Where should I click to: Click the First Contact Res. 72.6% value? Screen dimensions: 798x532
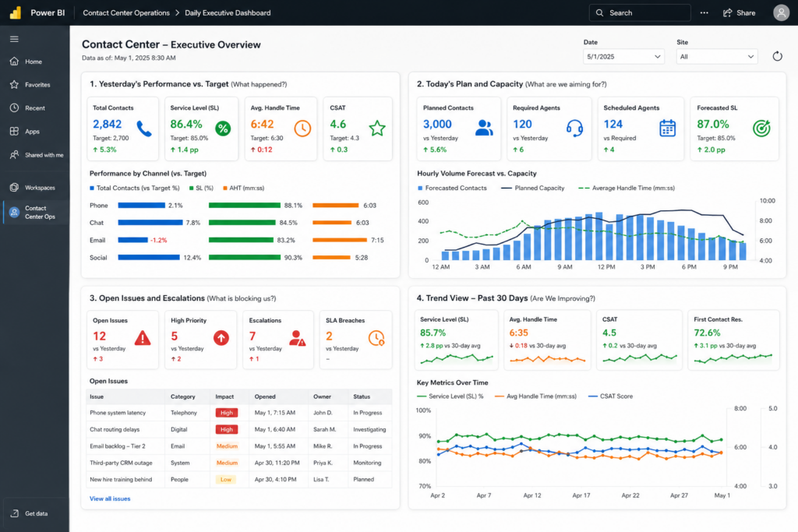coord(707,333)
